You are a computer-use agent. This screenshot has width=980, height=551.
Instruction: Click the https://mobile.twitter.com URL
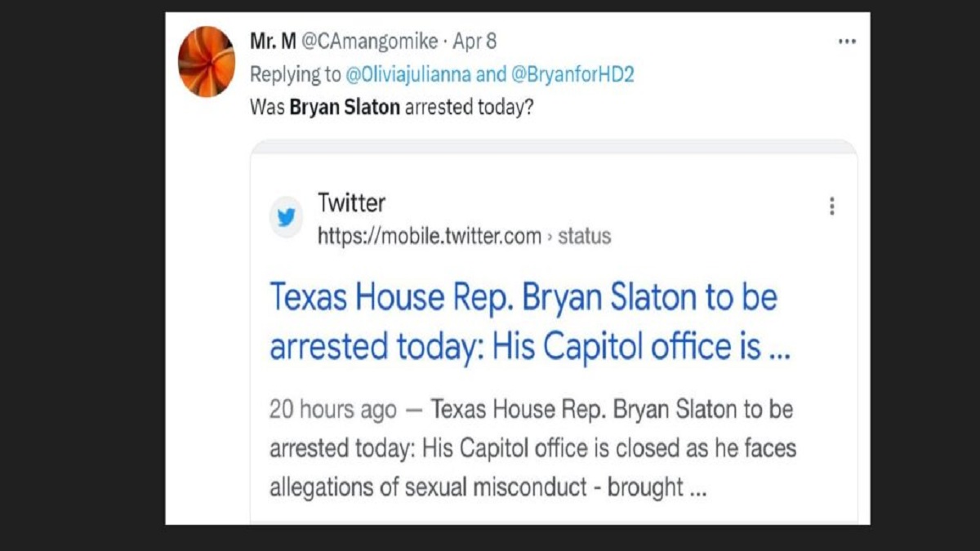click(x=430, y=237)
